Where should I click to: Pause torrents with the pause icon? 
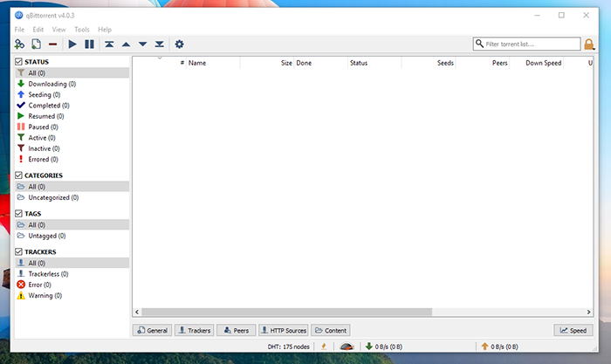pos(89,44)
